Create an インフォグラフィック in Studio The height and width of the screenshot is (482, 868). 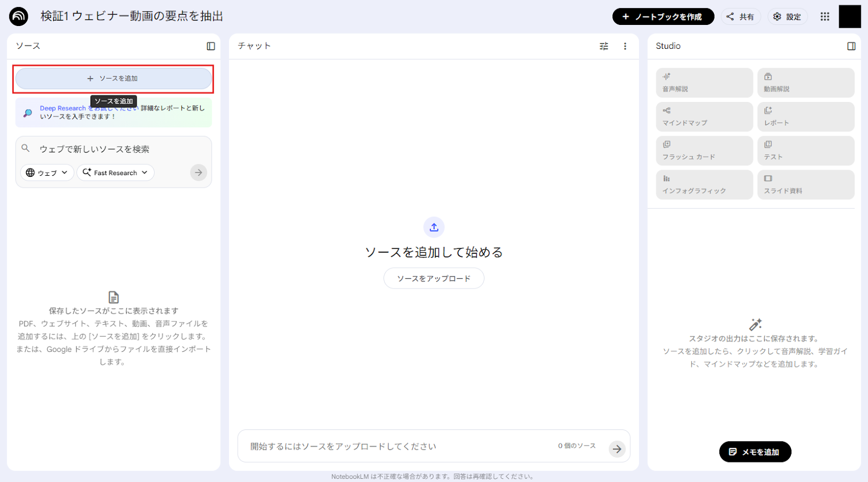704,185
